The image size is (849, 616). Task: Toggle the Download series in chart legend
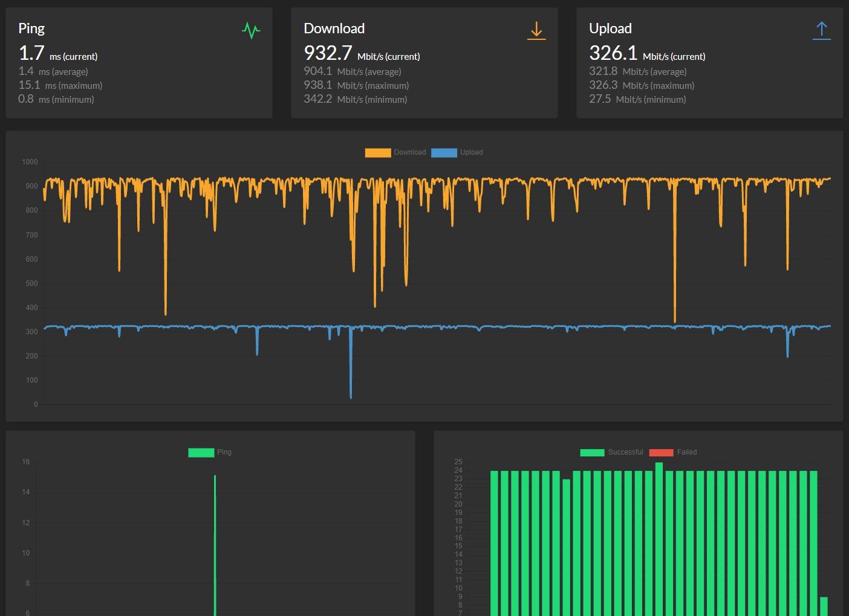pyautogui.click(x=395, y=152)
